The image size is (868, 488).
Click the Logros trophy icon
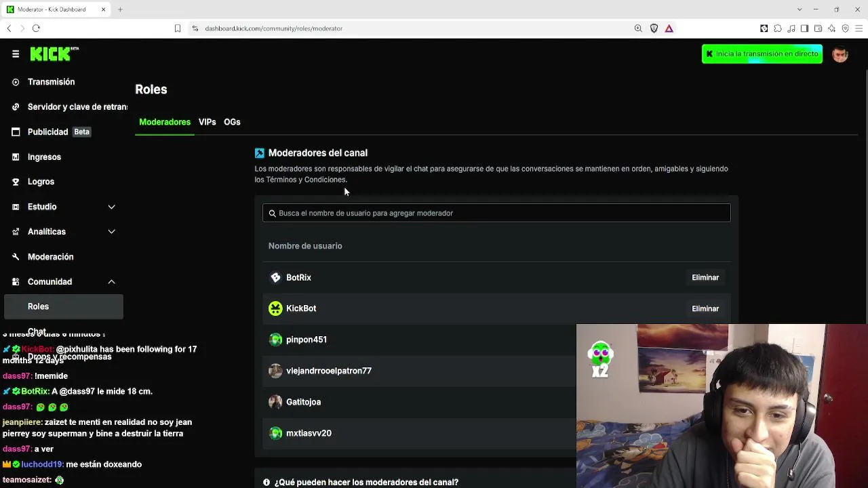[16, 182]
